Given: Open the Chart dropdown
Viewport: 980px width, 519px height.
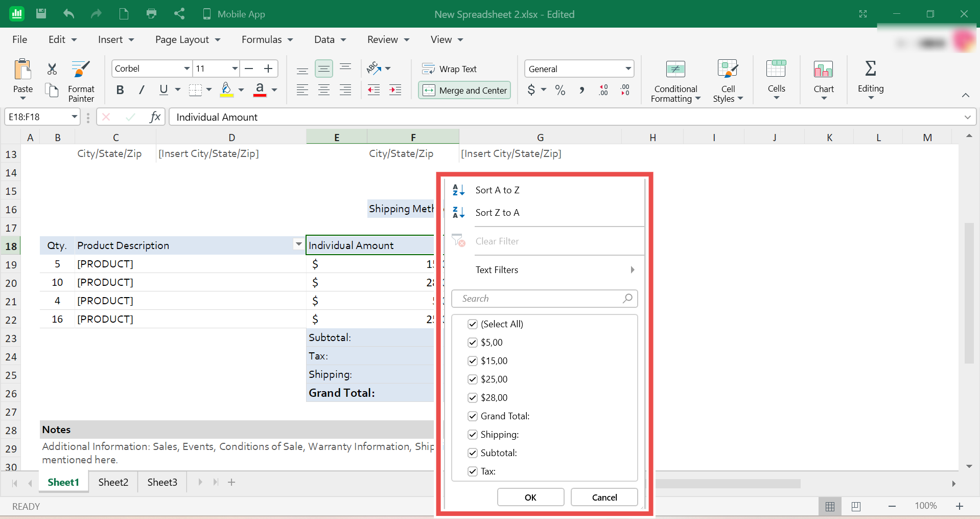Looking at the screenshot, I should pyautogui.click(x=824, y=80).
